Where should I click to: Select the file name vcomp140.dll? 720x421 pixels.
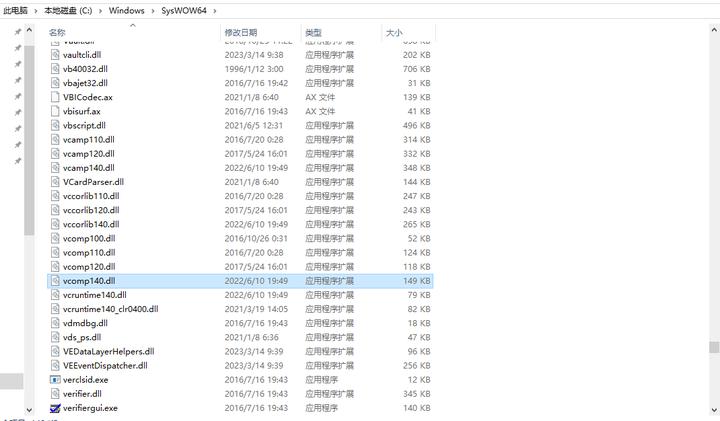tap(89, 281)
